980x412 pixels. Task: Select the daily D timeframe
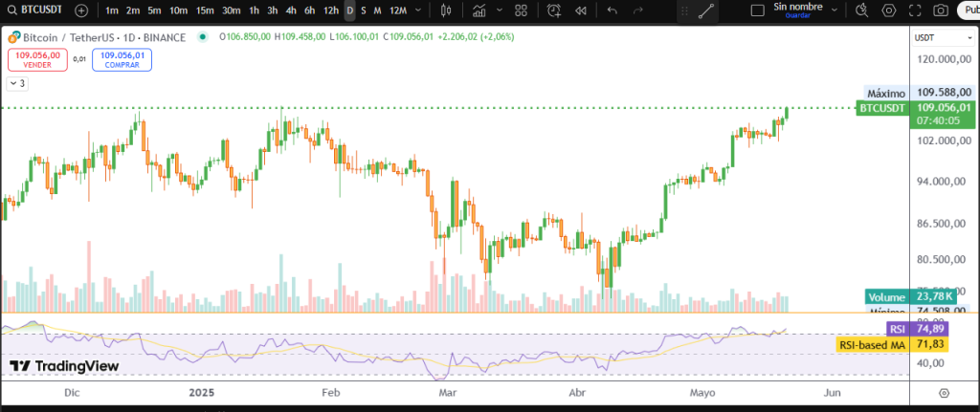pyautogui.click(x=350, y=10)
